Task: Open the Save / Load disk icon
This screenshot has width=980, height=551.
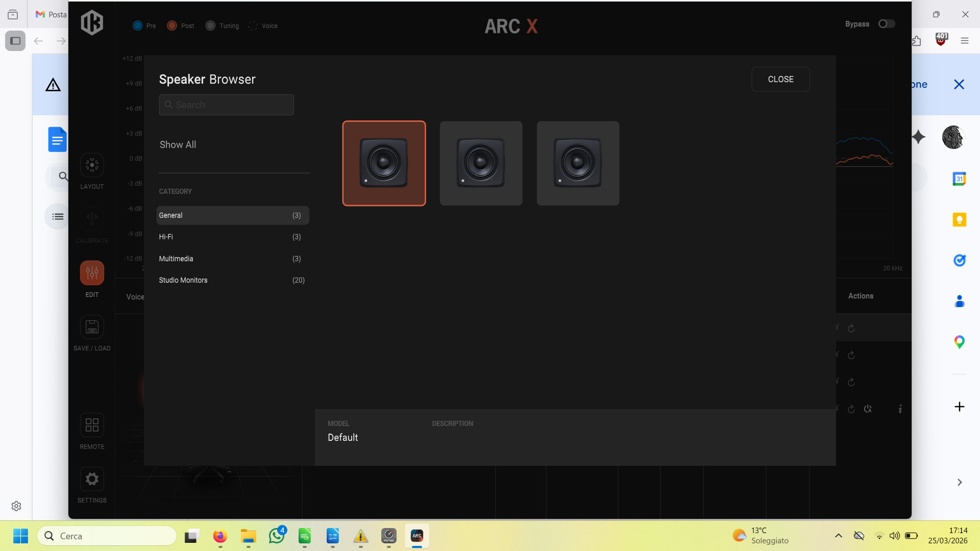Action: tap(92, 327)
